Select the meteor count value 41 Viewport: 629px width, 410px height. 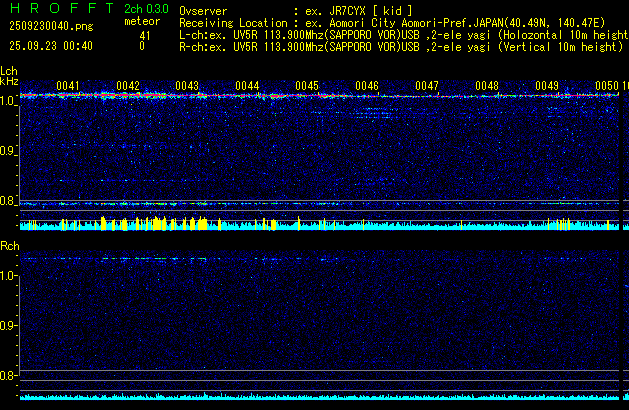pos(145,35)
